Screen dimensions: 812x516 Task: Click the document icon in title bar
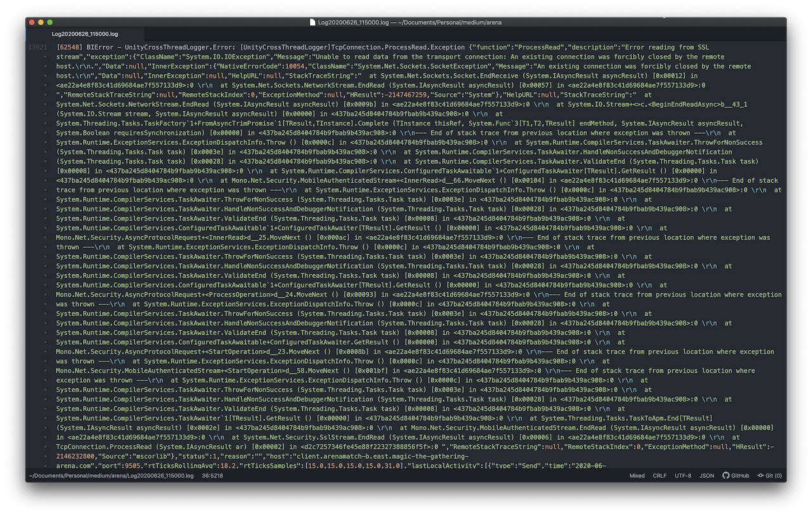[x=312, y=22]
